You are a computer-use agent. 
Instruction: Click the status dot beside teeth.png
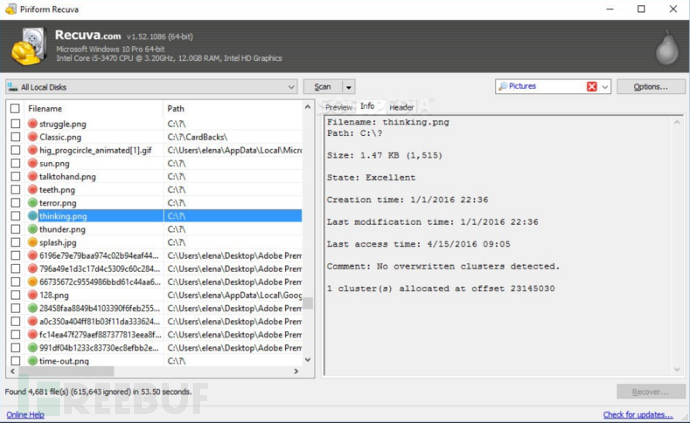point(33,190)
